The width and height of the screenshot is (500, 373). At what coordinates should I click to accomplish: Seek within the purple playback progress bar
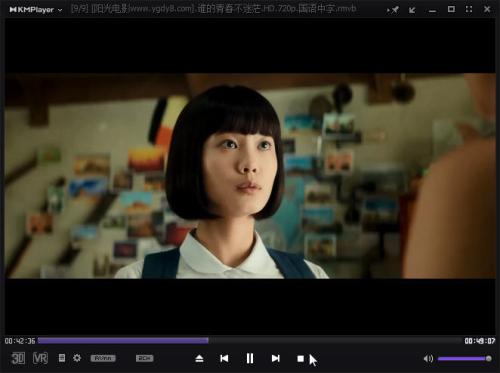point(250,340)
